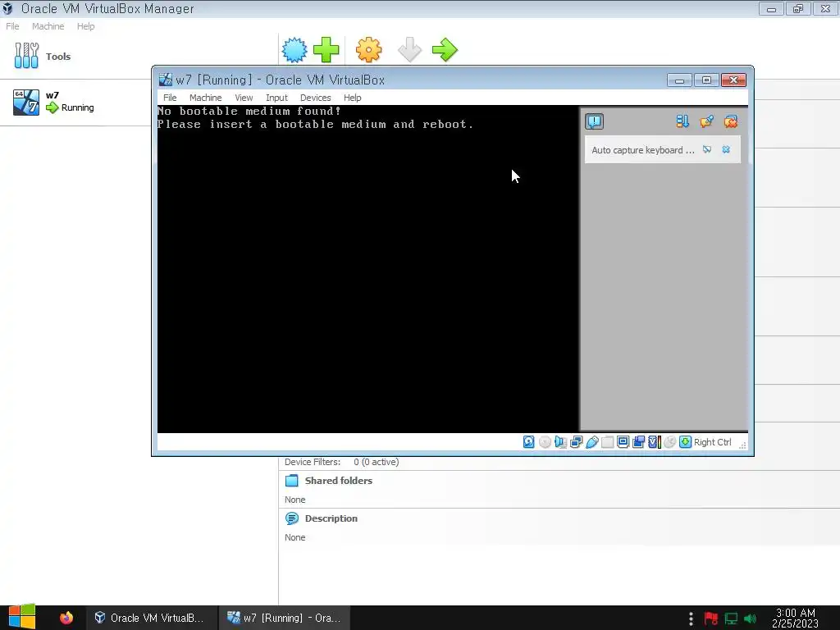Screen dimensions: 840x630
Task: Click the network adapters status bar icon
Action: (577, 442)
